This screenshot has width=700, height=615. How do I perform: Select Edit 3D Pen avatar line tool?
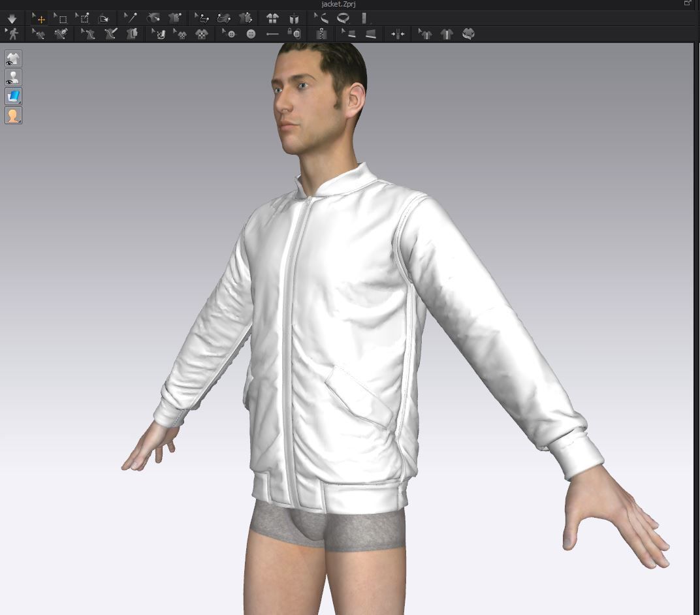[87, 34]
